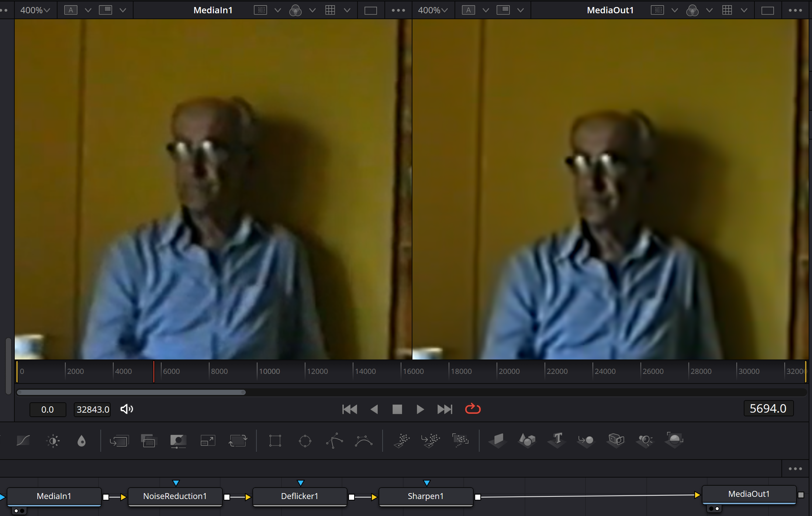Open the left viewer 400% zoom dropdown
This screenshot has width=812, height=516.
pyautogui.click(x=35, y=10)
